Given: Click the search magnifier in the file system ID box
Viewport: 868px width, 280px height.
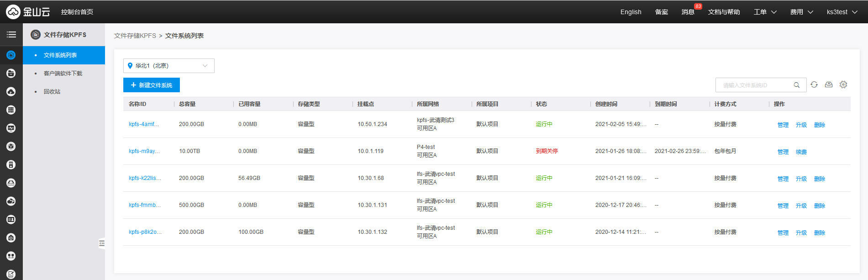Looking at the screenshot, I should click(797, 85).
